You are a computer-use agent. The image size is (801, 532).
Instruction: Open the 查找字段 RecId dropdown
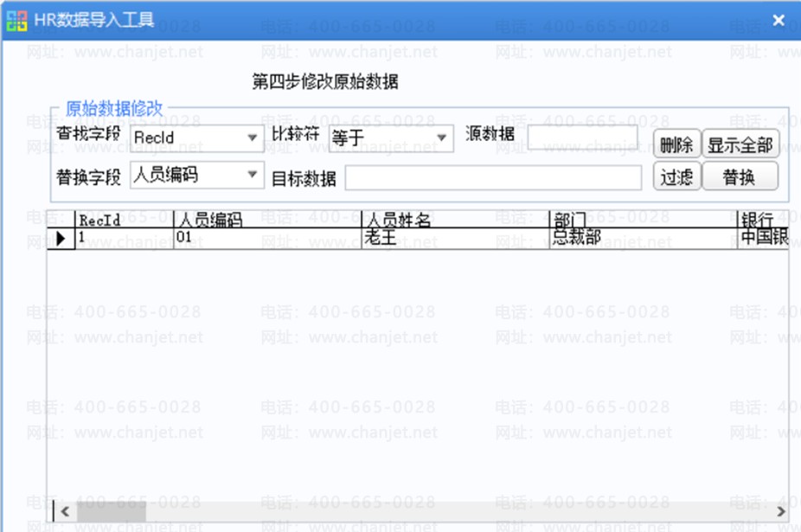pos(253,138)
